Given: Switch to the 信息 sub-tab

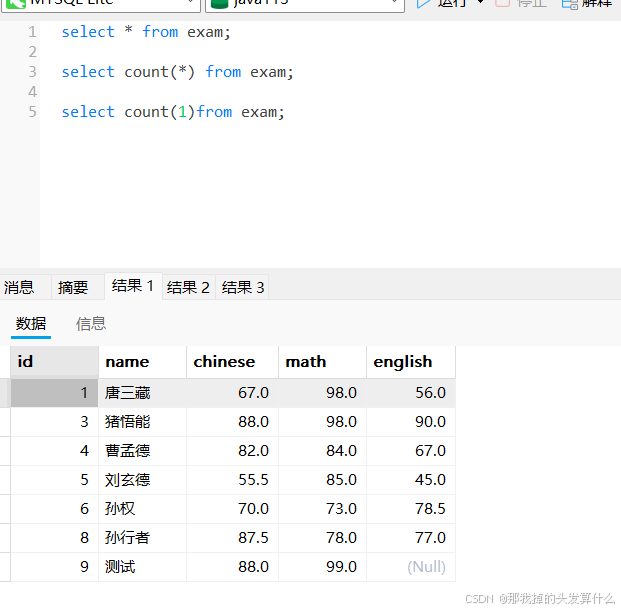Looking at the screenshot, I should click(91, 324).
